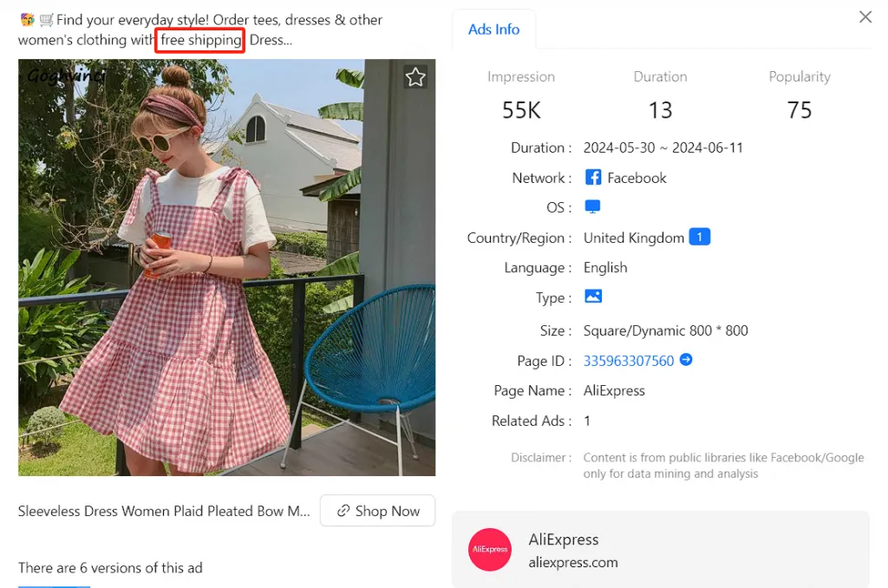The image size is (888, 588).
Task: Click the 6 versions of this ad label
Action: (x=110, y=568)
